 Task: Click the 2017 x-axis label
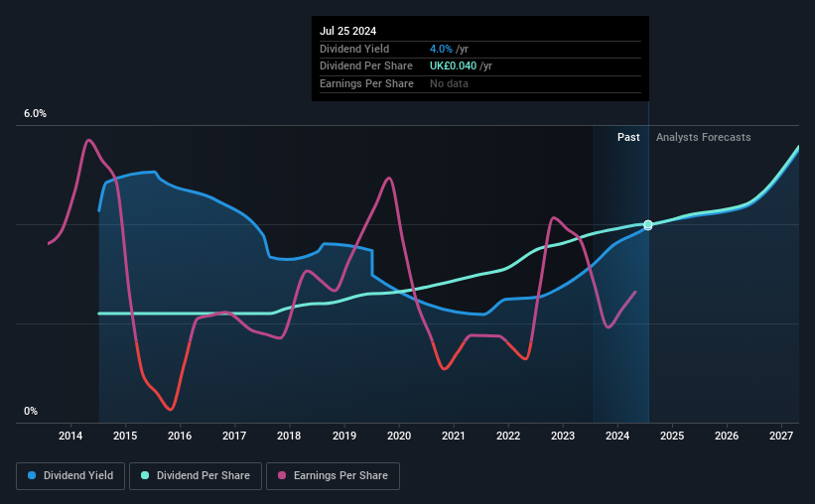point(234,436)
